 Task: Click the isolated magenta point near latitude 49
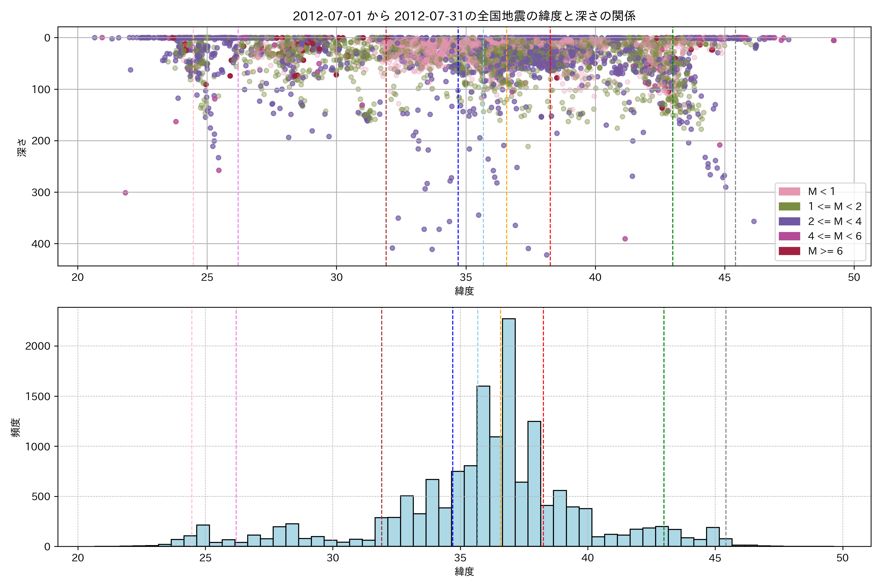pos(834,40)
